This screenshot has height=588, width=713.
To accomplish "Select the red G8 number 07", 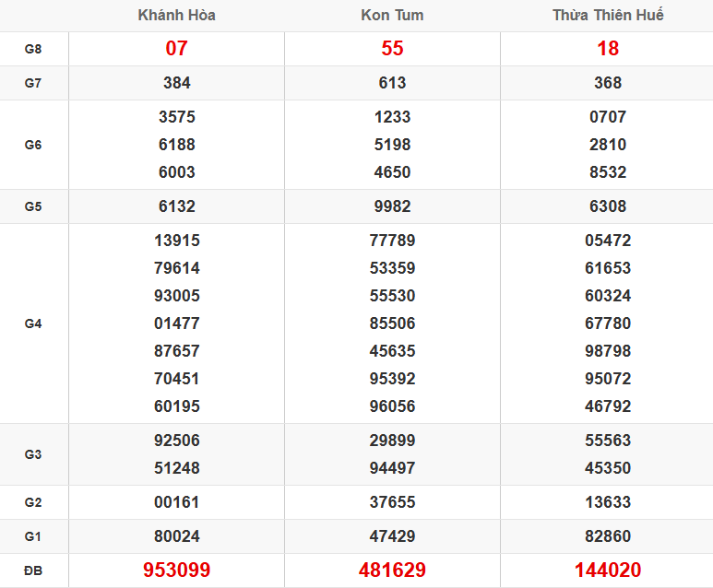I will point(176,49).
